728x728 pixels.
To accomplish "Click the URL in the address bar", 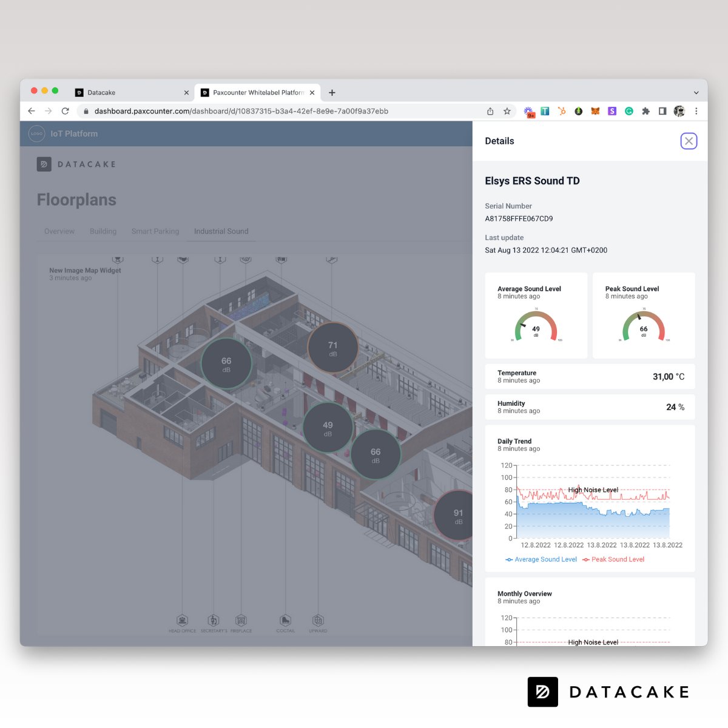I will pyautogui.click(x=241, y=111).
